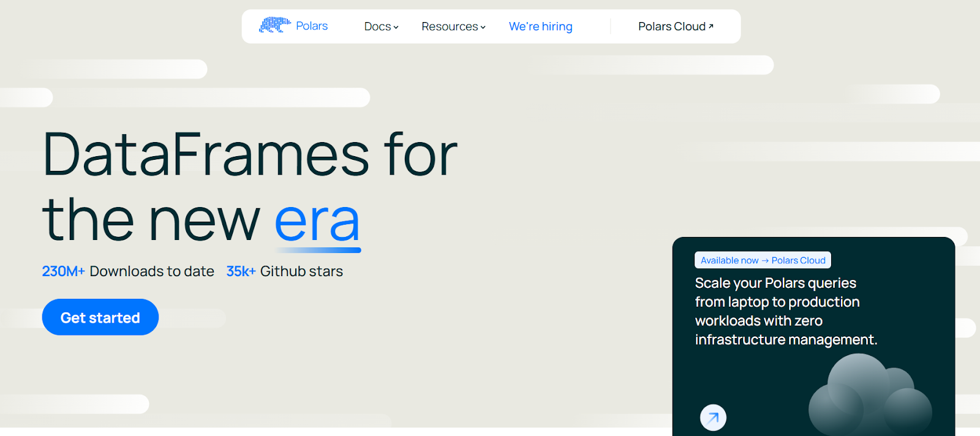
Task: Click the Polars bear logo icon
Action: pyautogui.click(x=274, y=25)
